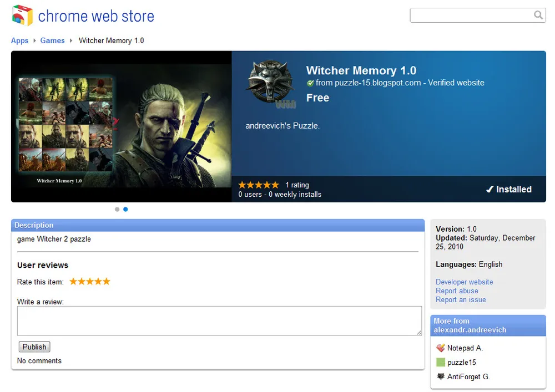This screenshot has width=555, height=392.
Task: Click the More from alexandr.andreevich header
Action: (488, 325)
